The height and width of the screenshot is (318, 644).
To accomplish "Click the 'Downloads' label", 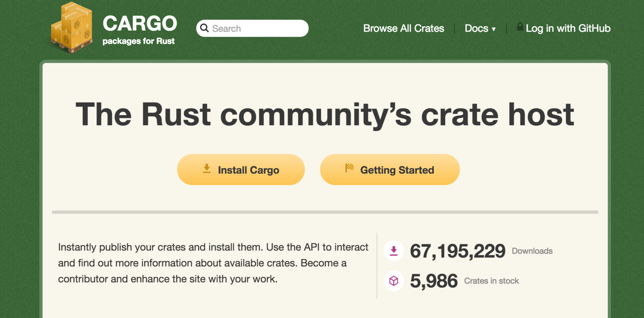I will coord(532,251).
